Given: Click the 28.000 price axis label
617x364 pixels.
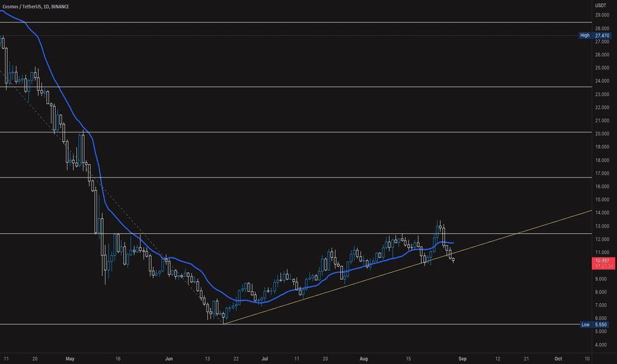Looking at the screenshot, I should point(602,28).
